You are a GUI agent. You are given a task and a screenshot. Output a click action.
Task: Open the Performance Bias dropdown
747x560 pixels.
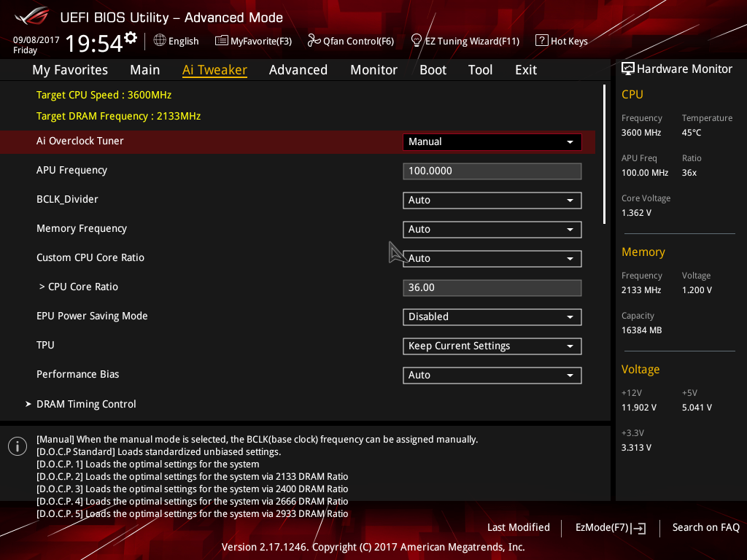pos(492,375)
